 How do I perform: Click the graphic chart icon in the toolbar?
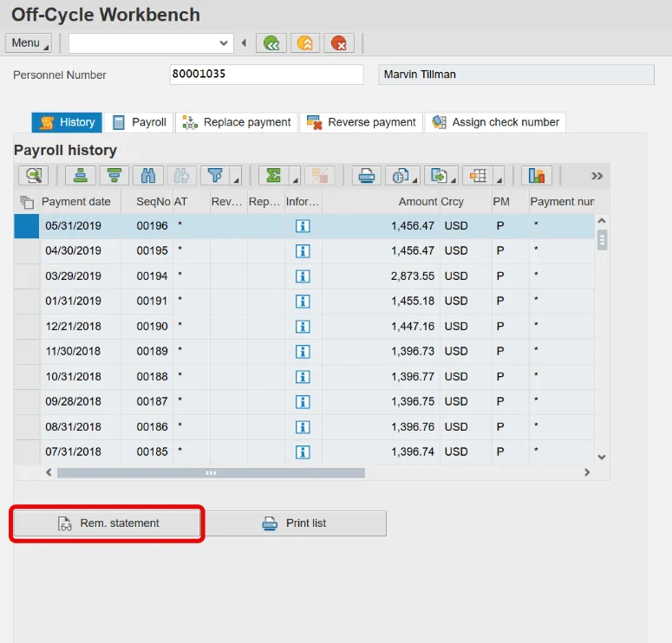[x=537, y=175]
